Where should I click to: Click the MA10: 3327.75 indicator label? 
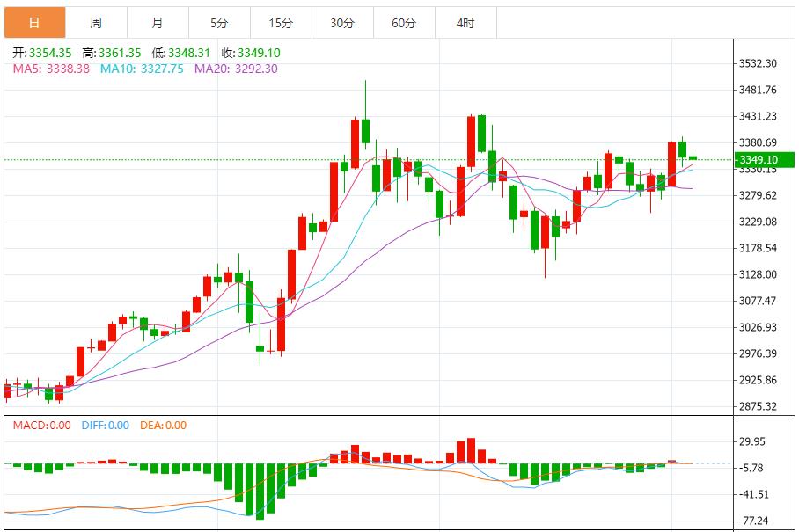[x=142, y=69]
